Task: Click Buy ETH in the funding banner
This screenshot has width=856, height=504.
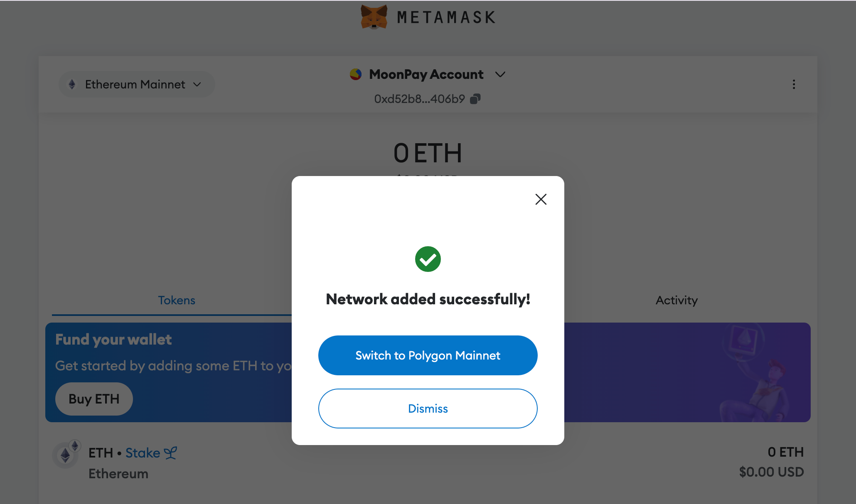Action: click(94, 399)
